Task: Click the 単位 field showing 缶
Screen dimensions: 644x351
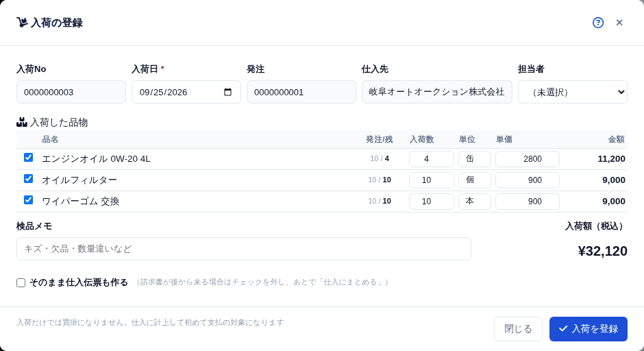Action: (x=474, y=159)
